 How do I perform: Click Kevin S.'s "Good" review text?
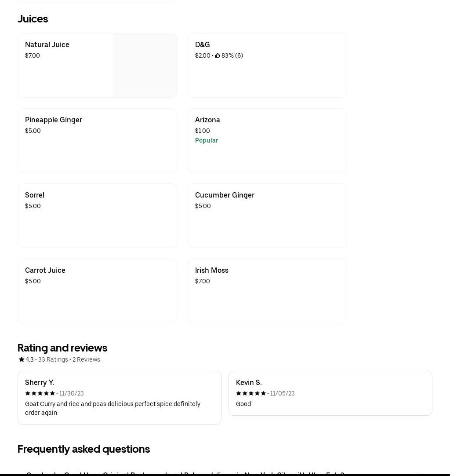243,404
